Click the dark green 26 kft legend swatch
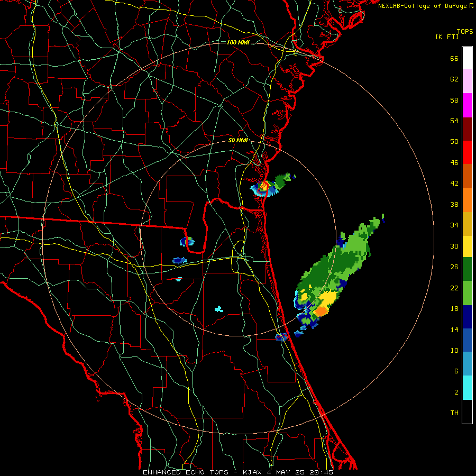 click(x=467, y=269)
